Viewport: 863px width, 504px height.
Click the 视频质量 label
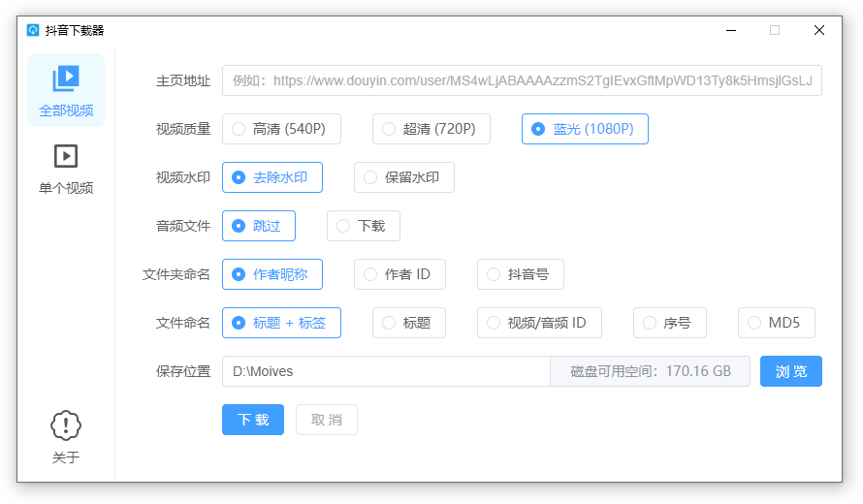pyautogui.click(x=183, y=129)
